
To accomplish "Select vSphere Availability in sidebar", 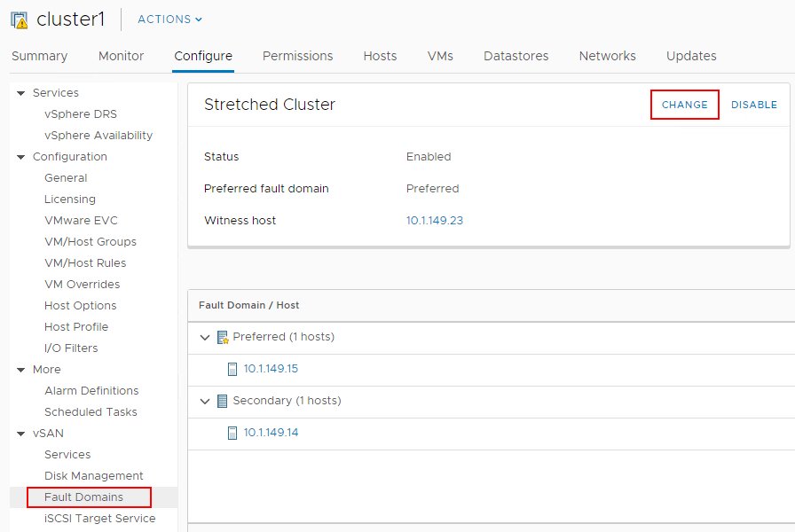I will (98, 136).
